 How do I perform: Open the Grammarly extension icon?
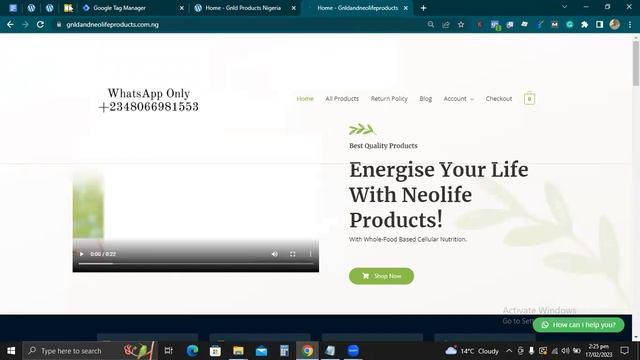(569, 24)
